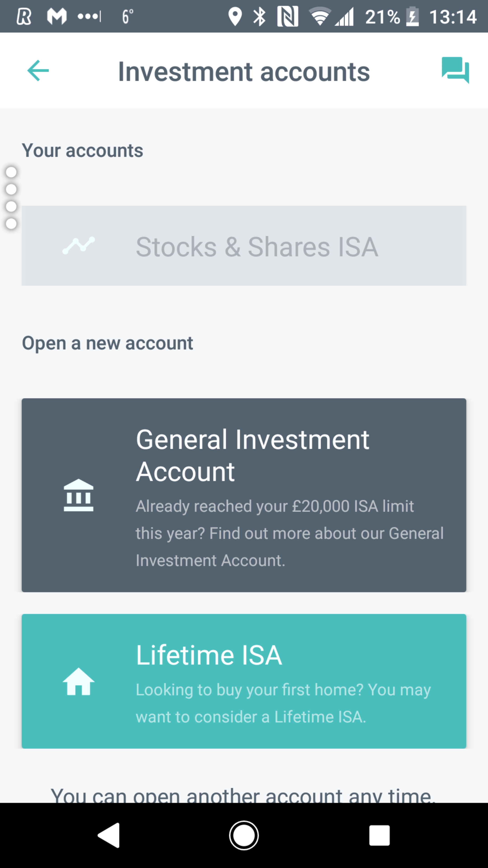Tap the Gmail notification icon in status bar
The image size is (488, 868).
[56, 17]
